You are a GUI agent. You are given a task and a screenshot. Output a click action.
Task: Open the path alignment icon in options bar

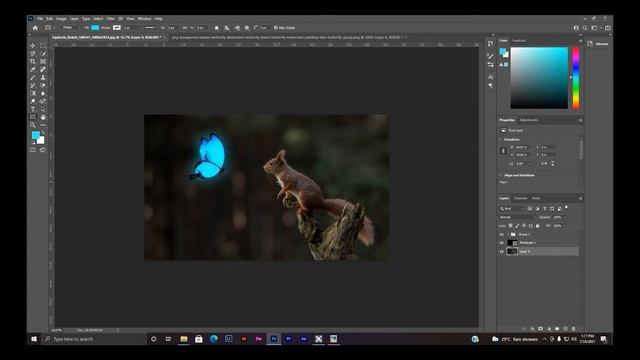tap(227, 28)
